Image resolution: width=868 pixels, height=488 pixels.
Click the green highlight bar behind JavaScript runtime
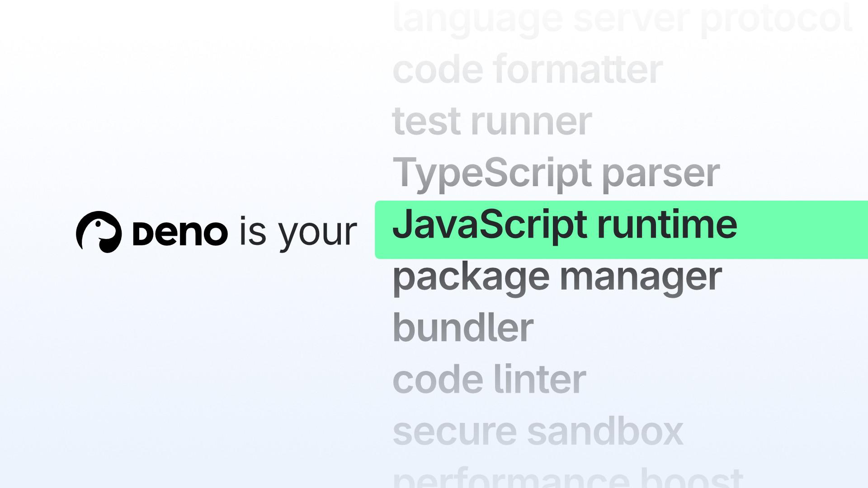click(791, 228)
